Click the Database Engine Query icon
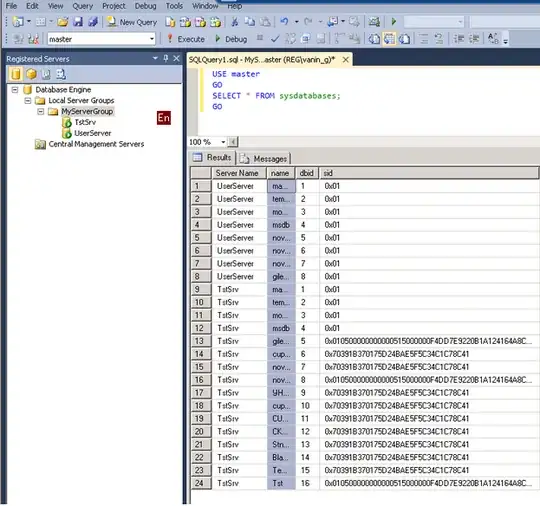540x506 pixels. click(x=170, y=22)
